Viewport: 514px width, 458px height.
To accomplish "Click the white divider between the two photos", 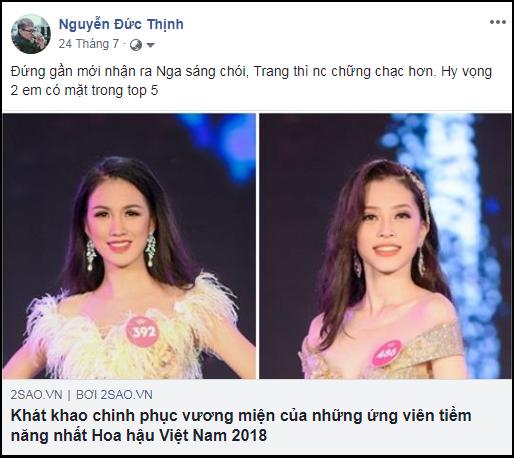I will pos(258,246).
